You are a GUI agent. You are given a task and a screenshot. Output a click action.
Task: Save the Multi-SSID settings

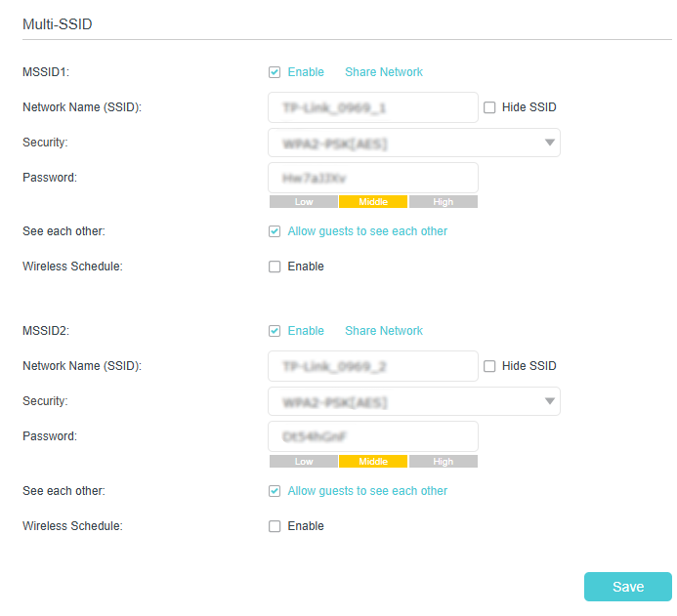[628, 587]
